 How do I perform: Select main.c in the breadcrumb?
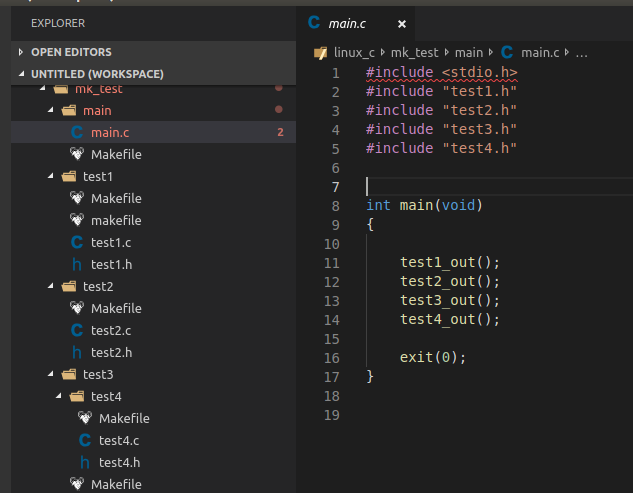(x=540, y=53)
